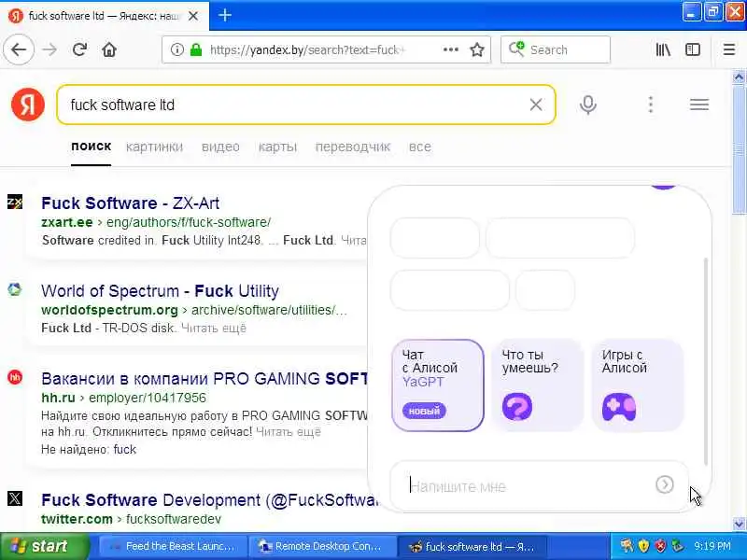Follow the worldofspectrum.org URL link

194,310
